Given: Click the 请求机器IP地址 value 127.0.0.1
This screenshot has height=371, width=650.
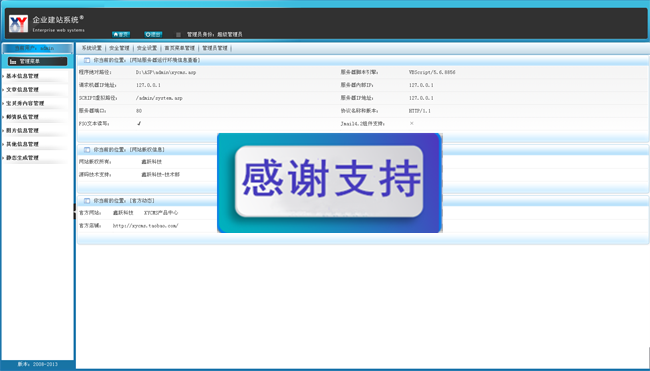Looking at the screenshot, I should [x=148, y=85].
